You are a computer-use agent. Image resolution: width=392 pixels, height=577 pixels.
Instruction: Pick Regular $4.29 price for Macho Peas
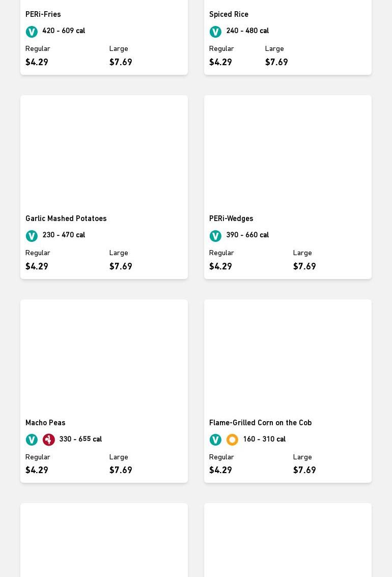click(x=37, y=470)
